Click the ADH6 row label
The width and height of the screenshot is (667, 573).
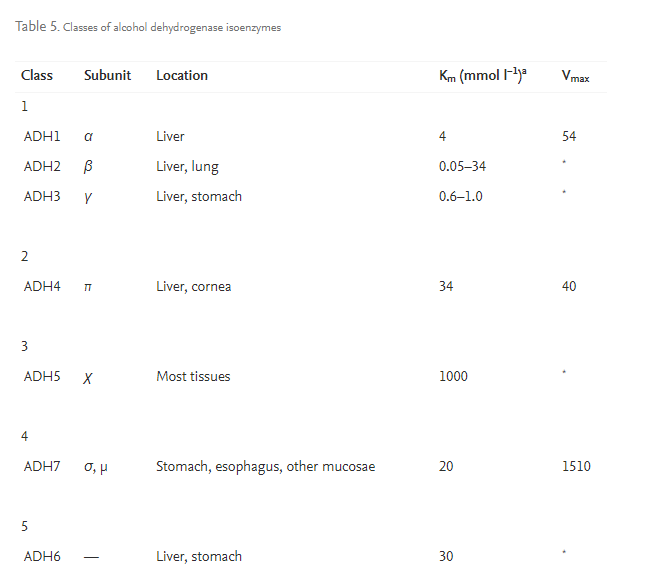click(x=42, y=556)
